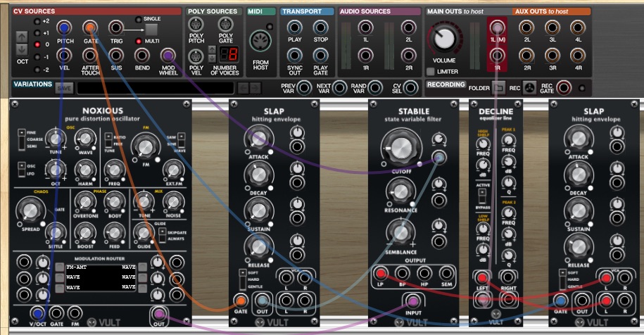The image size is (644, 335).
Task: Click Aux Outs 2L jack
Action: click(526, 27)
